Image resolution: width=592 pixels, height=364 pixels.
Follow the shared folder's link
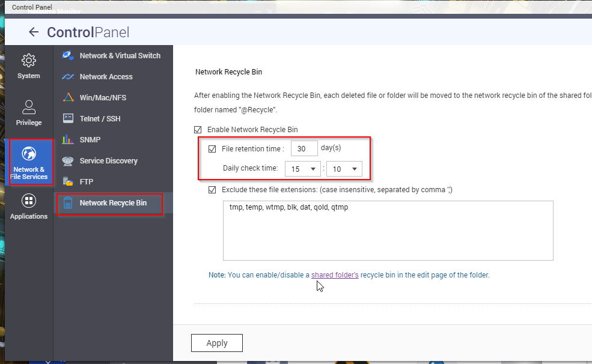(335, 275)
